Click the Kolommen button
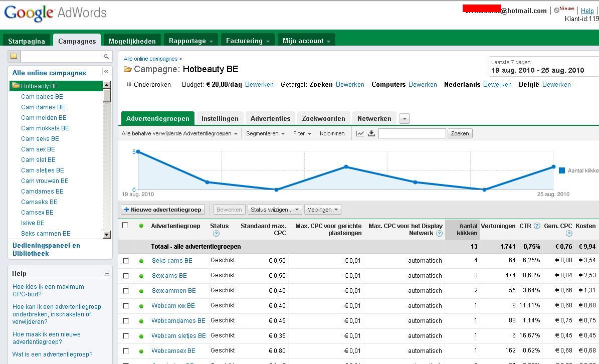The image size is (599, 364). [x=332, y=133]
